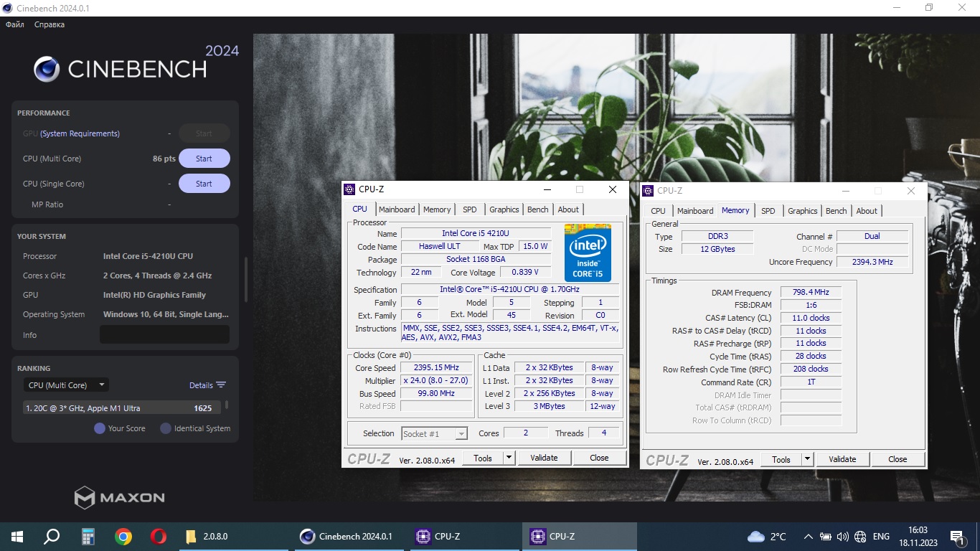Screen dimensions: 980x551
Task: Switch to SPD tab in left CPU-Z window
Action: pyautogui.click(x=469, y=209)
